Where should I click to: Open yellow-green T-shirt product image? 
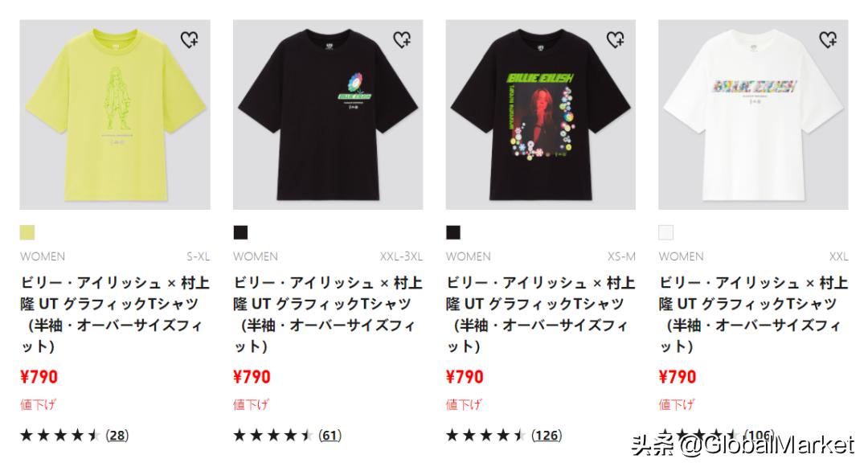click(x=115, y=115)
